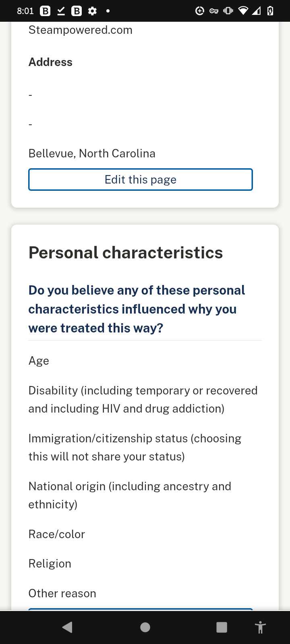Tap the Religion characteristic entry
This screenshot has width=290, height=644.
pos(50,563)
